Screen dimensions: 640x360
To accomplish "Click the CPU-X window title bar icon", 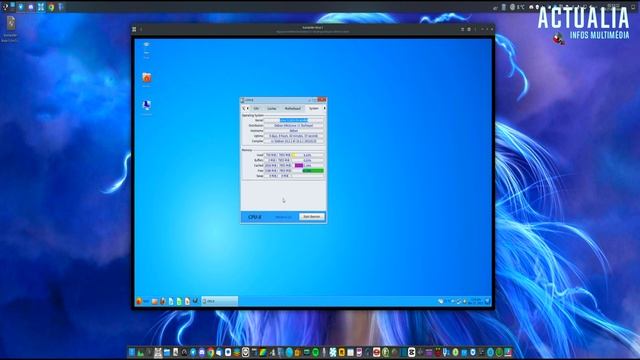I will pos(243,100).
